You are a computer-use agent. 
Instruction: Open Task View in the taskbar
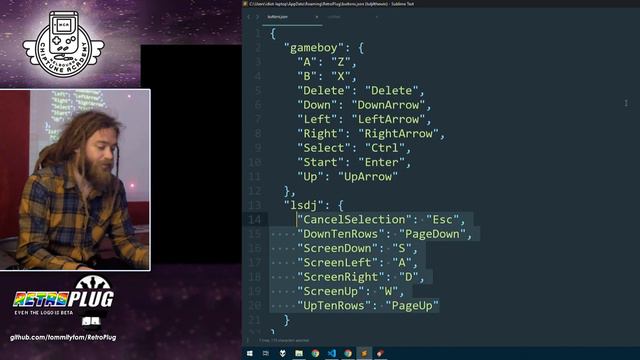click(266, 353)
